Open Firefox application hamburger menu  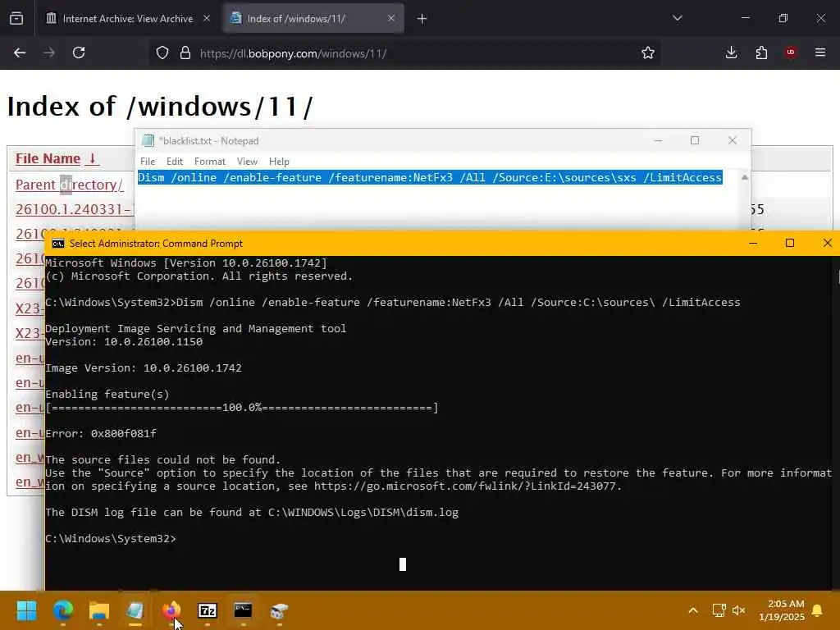820,52
